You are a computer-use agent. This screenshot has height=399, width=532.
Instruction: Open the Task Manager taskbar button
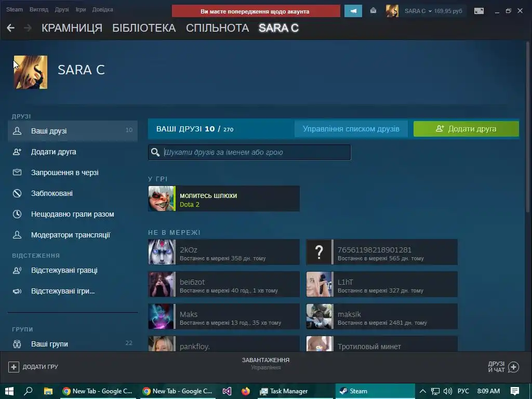(x=295, y=391)
